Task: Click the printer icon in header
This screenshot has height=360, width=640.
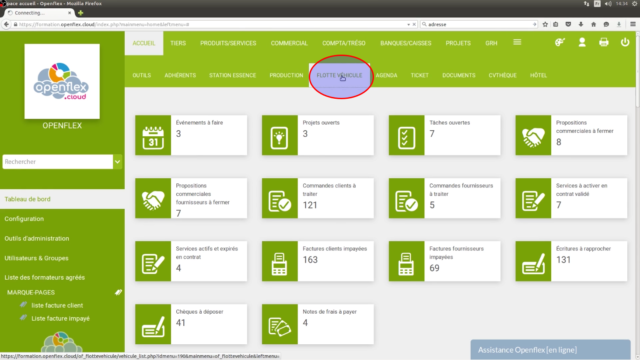Action: (604, 42)
